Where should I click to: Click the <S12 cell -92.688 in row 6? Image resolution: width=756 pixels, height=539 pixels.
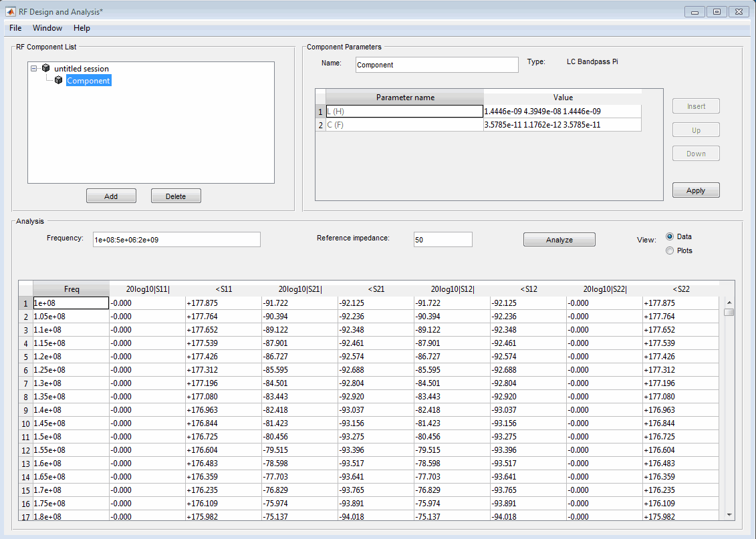(529, 370)
